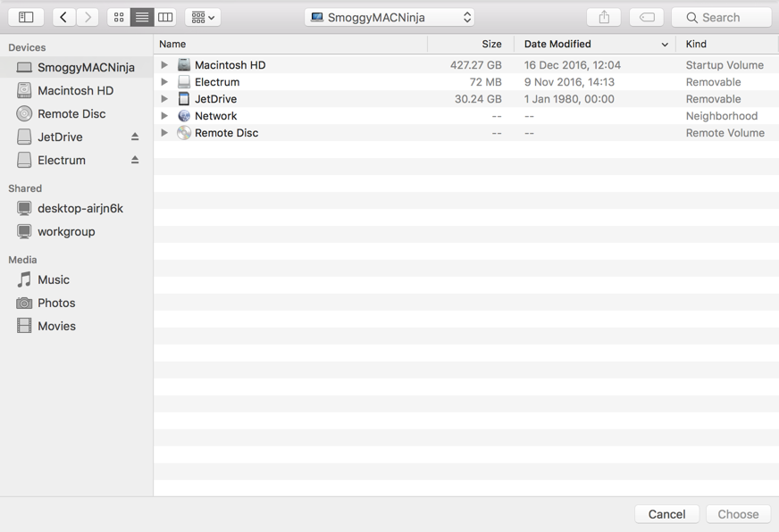Select the Remote Disc list row name
779x532 pixels.
227,132
